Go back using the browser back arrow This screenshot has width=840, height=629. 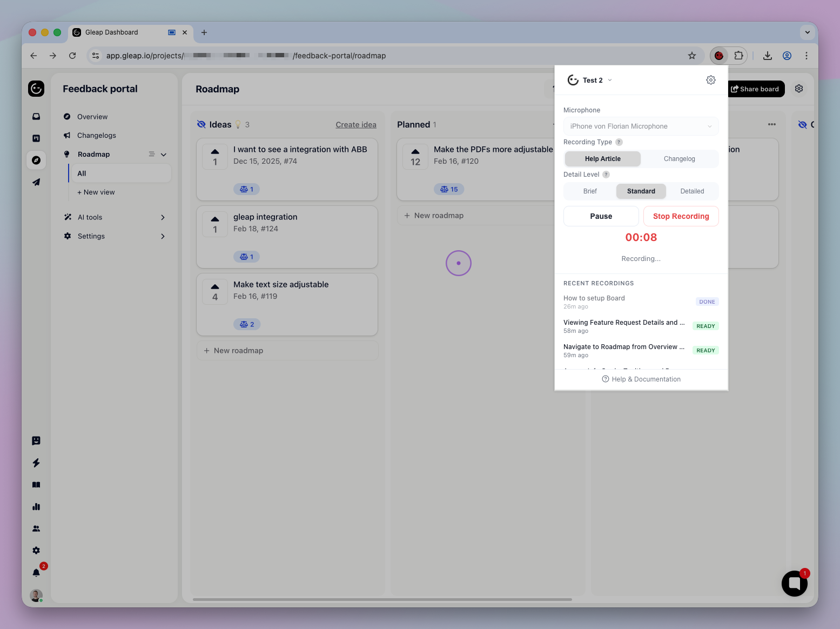33,55
